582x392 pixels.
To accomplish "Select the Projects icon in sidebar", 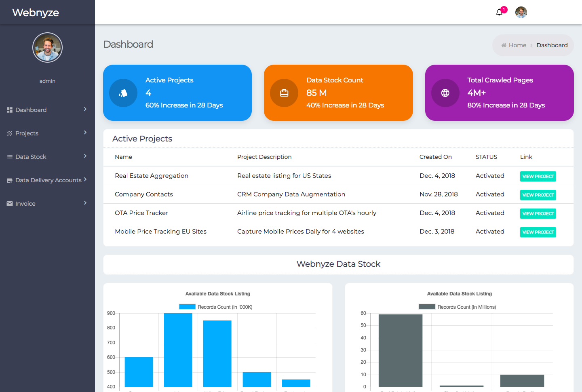I will click(9, 133).
